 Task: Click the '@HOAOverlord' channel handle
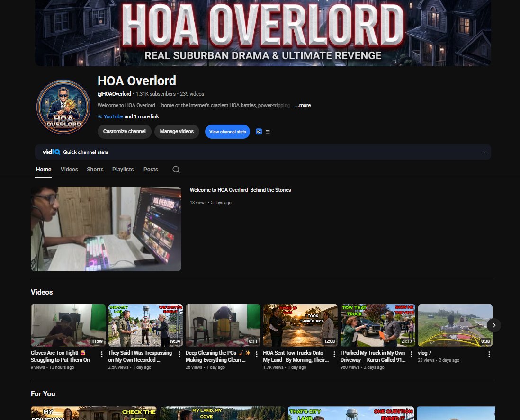pyautogui.click(x=115, y=94)
